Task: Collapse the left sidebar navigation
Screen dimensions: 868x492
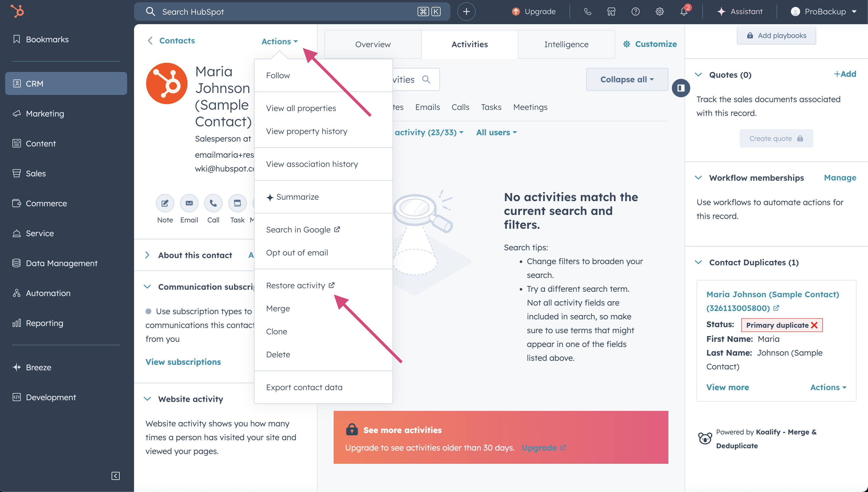Action: click(116, 476)
